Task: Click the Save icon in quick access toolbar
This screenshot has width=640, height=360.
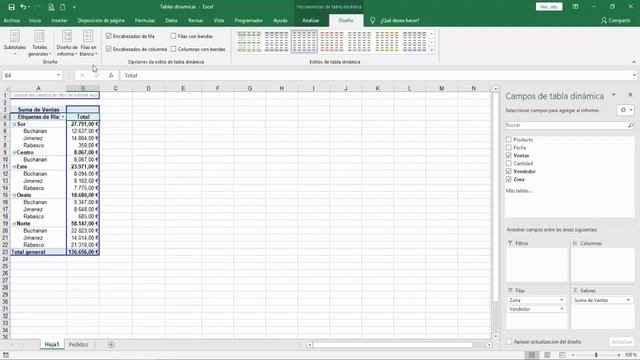Action: coord(11,7)
